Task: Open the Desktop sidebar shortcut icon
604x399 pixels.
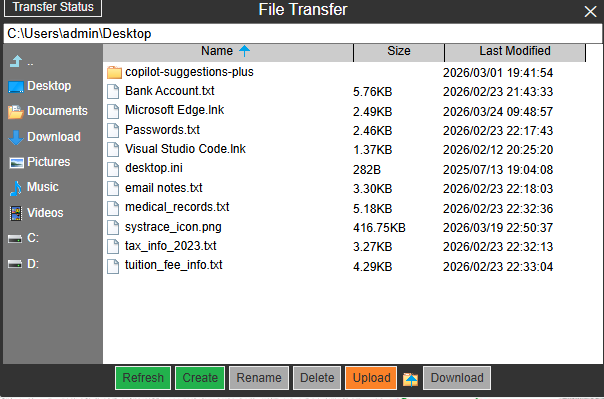Action: coord(16,87)
